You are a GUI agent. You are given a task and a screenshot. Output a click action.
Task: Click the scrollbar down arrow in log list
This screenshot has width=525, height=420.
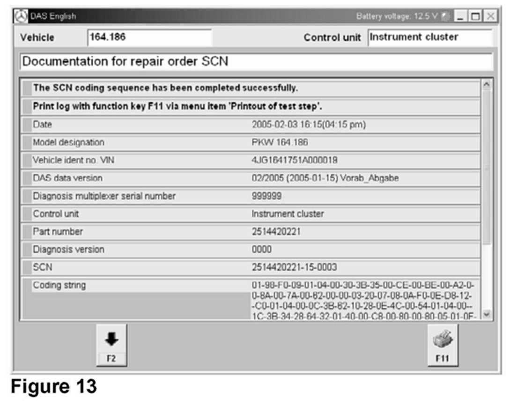(487, 315)
